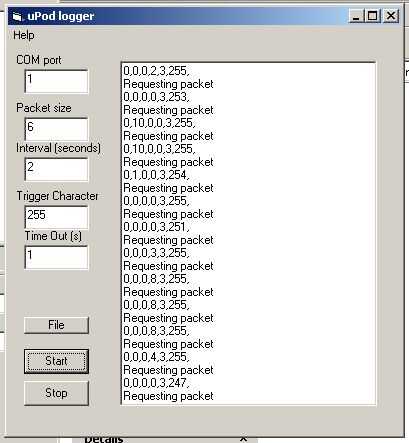
Task: Start logging with the Start button
Action: [x=56, y=361]
